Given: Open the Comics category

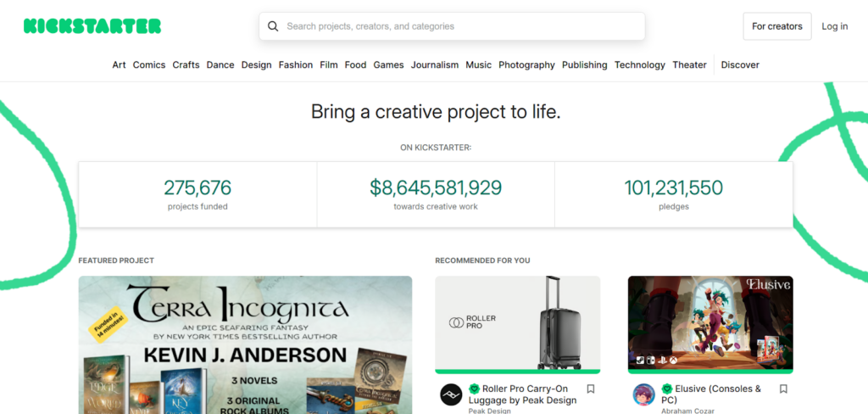Looking at the screenshot, I should tap(149, 64).
